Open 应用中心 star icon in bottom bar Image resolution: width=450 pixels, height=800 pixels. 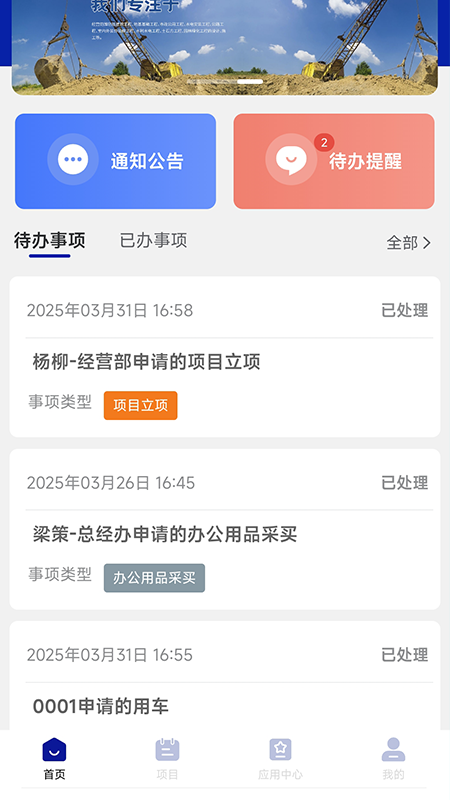[280, 749]
